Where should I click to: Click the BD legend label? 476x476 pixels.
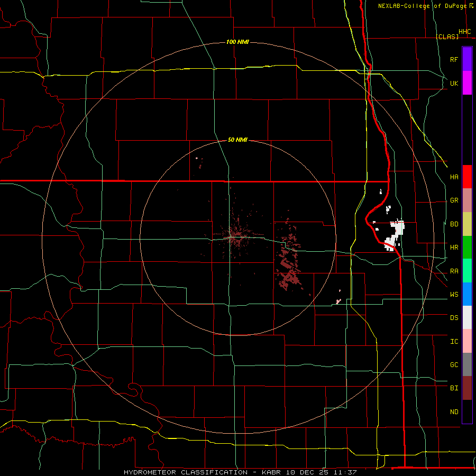point(454,224)
